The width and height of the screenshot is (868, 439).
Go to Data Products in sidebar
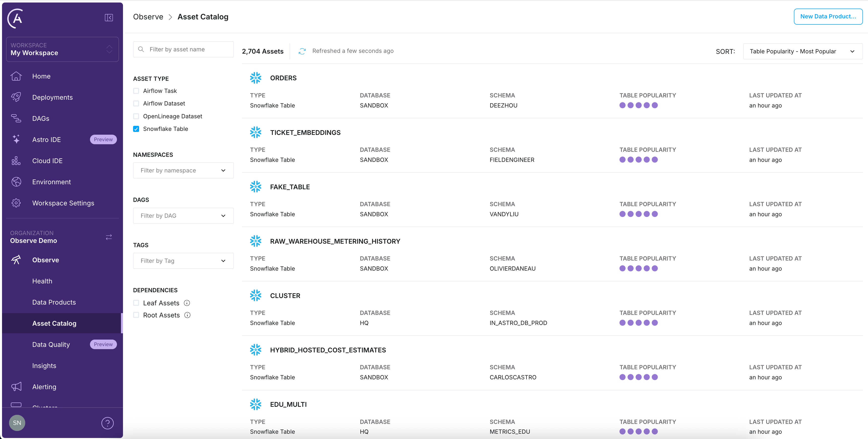pyautogui.click(x=54, y=302)
